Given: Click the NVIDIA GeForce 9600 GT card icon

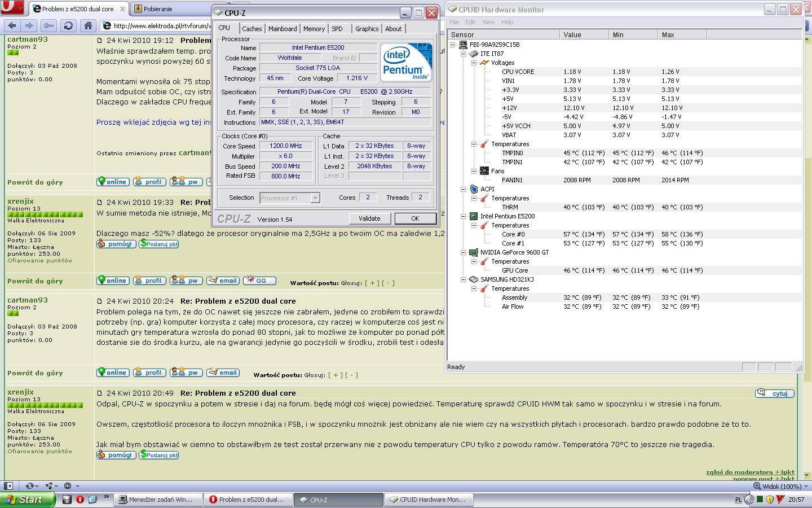Looking at the screenshot, I should tap(474, 252).
